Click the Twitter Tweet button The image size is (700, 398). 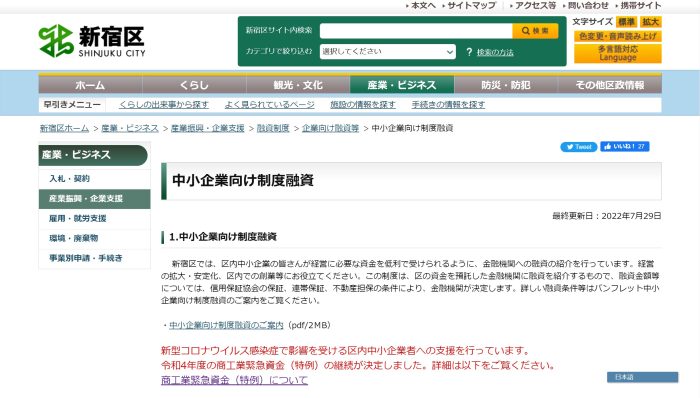tap(579, 147)
